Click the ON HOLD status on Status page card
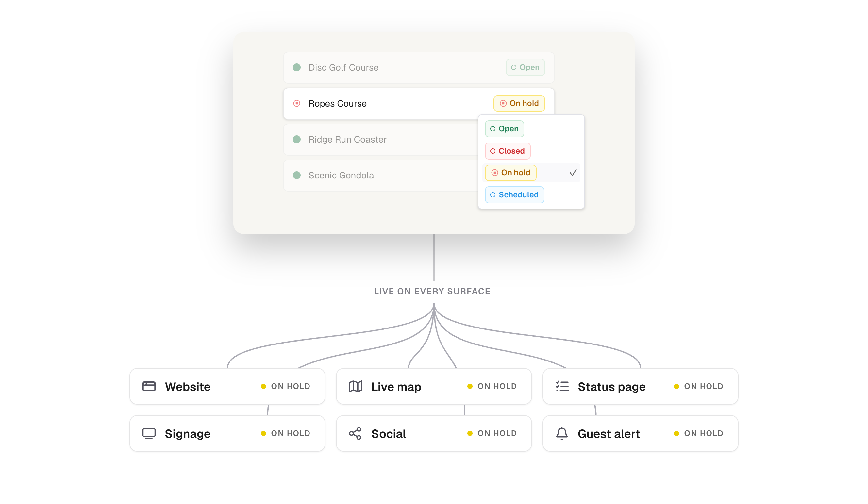This screenshot has height=504, width=868. click(x=699, y=387)
